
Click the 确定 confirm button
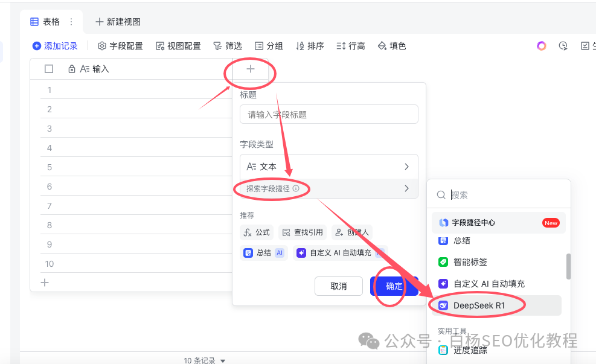[x=394, y=286]
